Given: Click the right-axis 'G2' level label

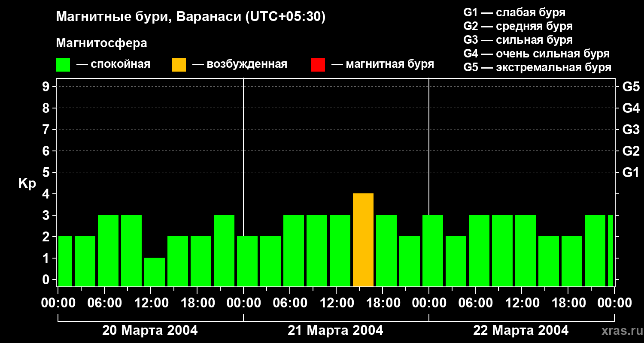Looking at the screenshot, I should click(x=631, y=151).
